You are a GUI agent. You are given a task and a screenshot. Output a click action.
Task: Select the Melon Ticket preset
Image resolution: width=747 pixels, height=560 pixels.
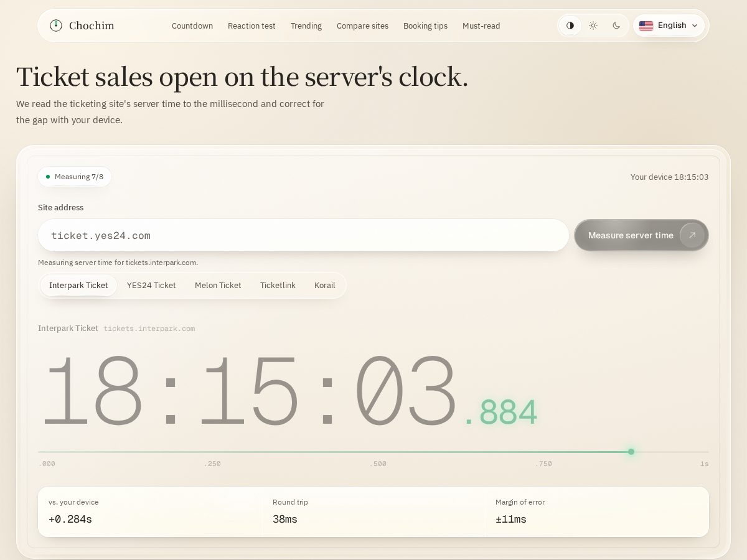218,285
